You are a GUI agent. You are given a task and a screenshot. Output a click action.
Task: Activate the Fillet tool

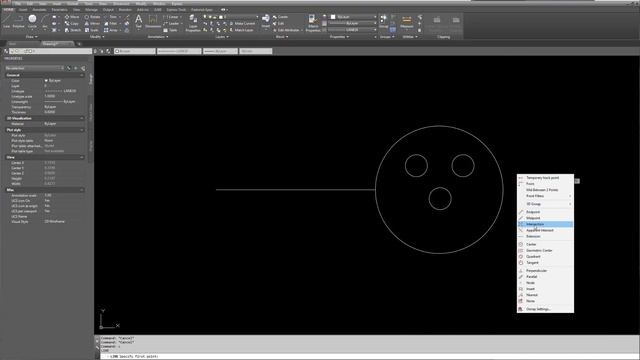[111, 24]
